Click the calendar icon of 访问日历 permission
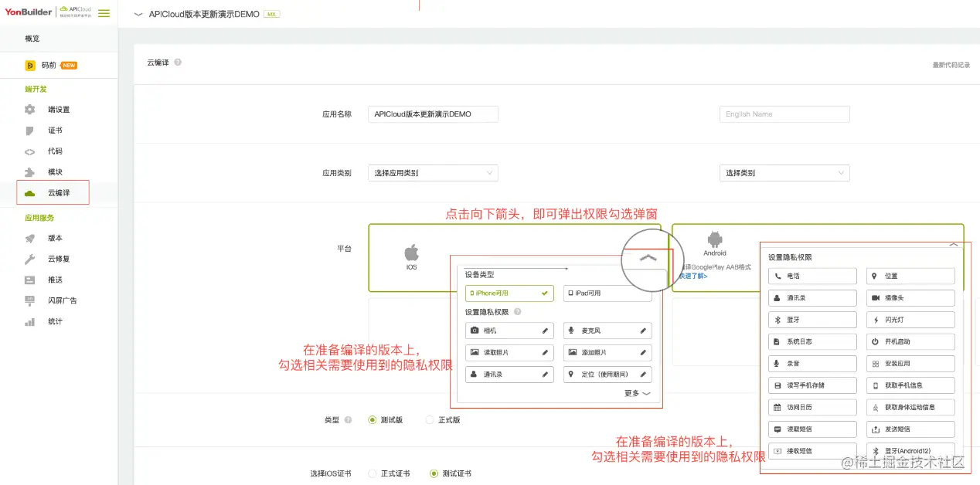Screen dimensions: 980x485 coord(778,407)
